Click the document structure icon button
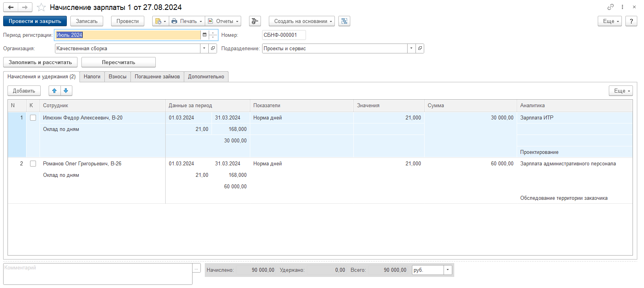Viewport: 644px width, 288px height. point(344,21)
